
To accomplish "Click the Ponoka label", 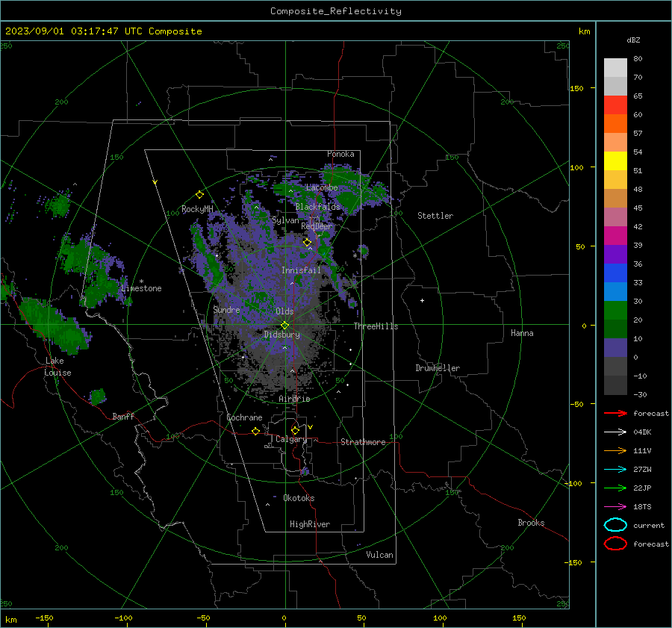I will [x=340, y=154].
